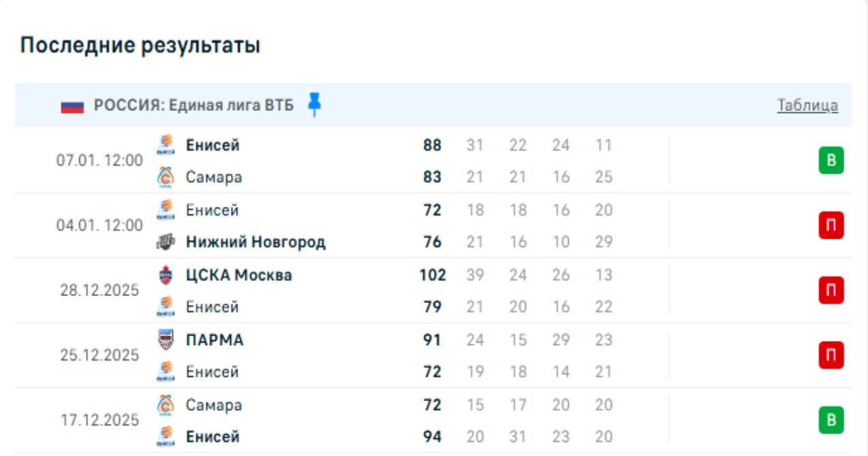Click the ЦСКА Москва team logo

pyautogui.click(x=166, y=275)
